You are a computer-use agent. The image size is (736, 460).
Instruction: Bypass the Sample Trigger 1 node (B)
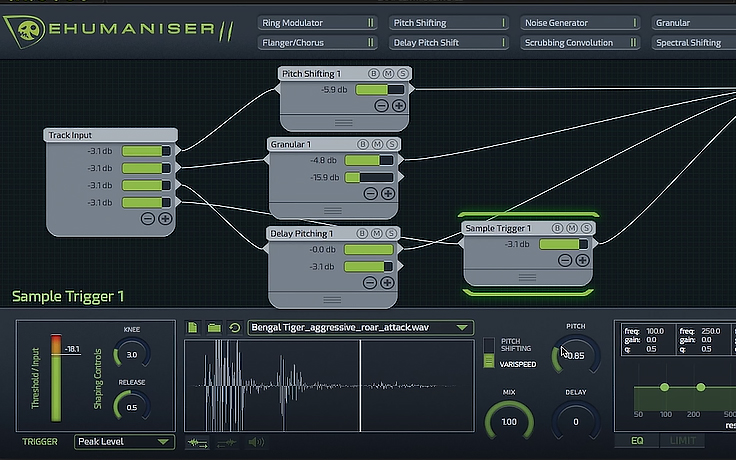(x=557, y=228)
